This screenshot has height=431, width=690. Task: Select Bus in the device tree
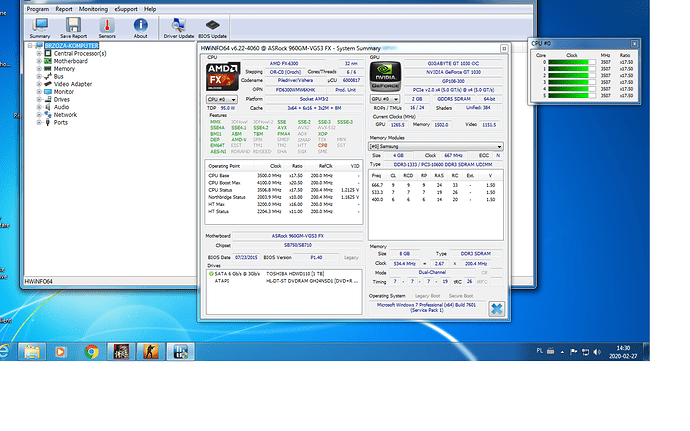[59, 77]
